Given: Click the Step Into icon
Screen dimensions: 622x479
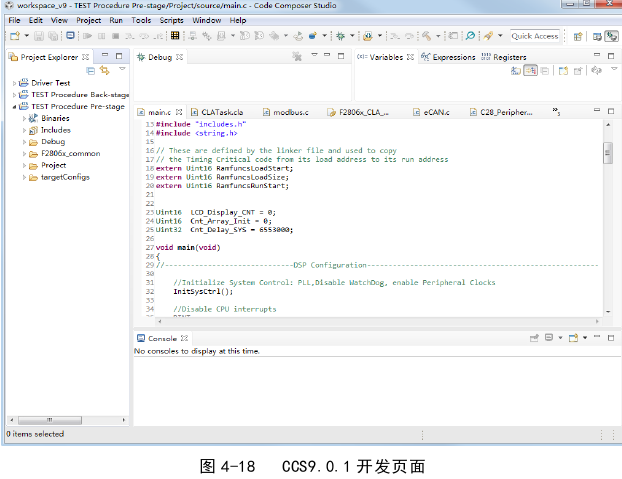Looking at the screenshot, I should coord(130,36).
